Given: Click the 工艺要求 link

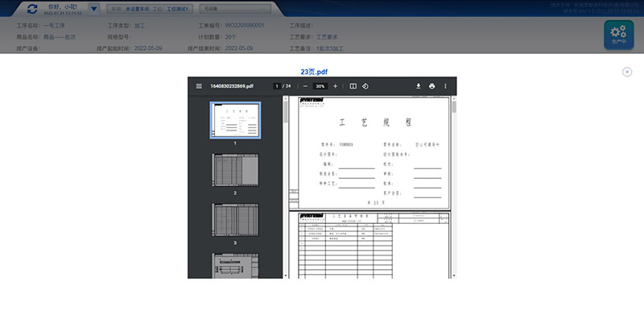Looking at the screenshot, I should [327, 37].
